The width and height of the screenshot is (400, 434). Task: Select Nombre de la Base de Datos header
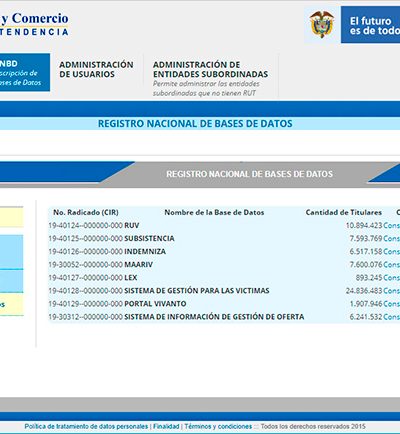[x=214, y=212]
